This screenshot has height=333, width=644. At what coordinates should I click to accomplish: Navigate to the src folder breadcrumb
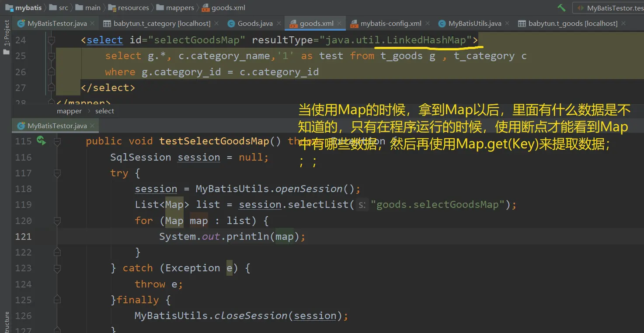click(59, 8)
